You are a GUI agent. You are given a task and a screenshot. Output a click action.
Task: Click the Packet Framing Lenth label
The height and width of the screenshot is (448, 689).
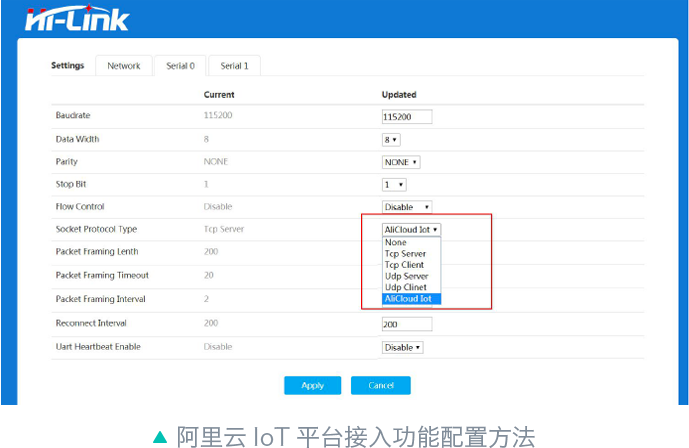click(x=97, y=251)
